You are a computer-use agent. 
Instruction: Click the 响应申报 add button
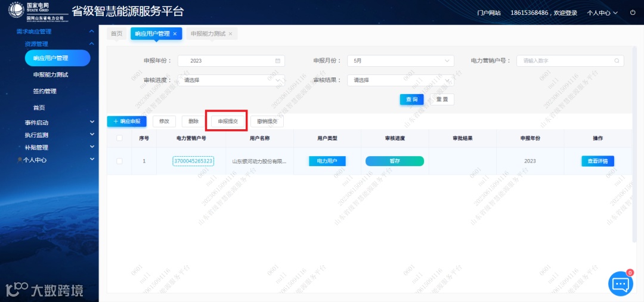click(126, 122)
